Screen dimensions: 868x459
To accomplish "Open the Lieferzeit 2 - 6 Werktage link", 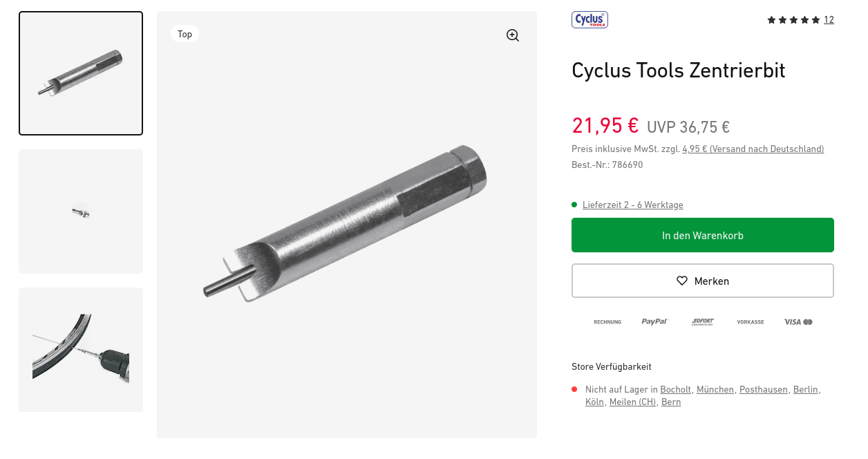I will (632, 205).
